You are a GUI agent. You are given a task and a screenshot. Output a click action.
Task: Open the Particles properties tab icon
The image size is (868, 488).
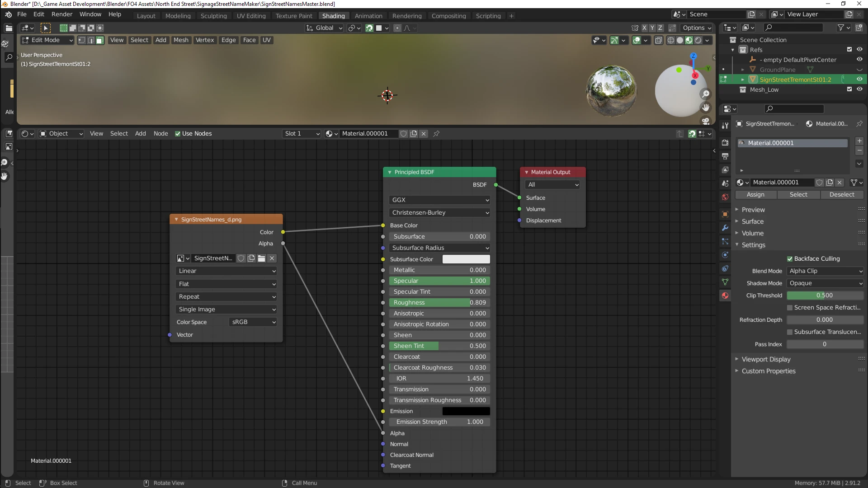(x=725, y=241)
